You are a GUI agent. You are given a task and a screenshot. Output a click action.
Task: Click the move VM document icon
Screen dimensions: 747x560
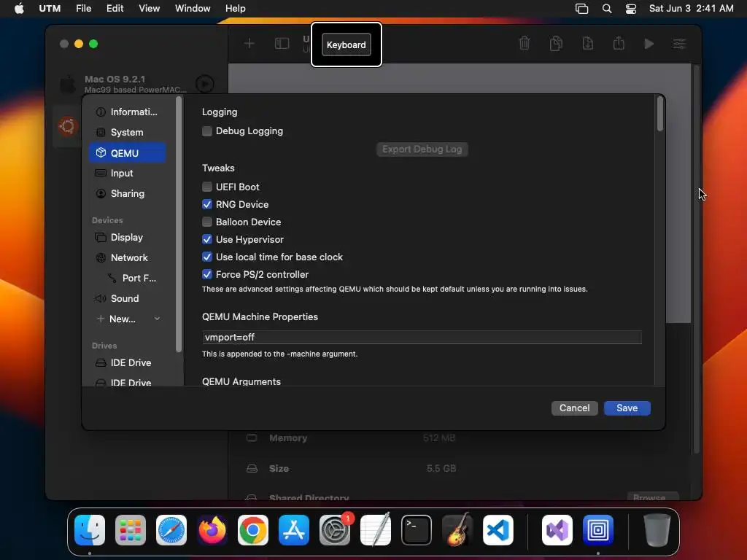pos(587,43)
